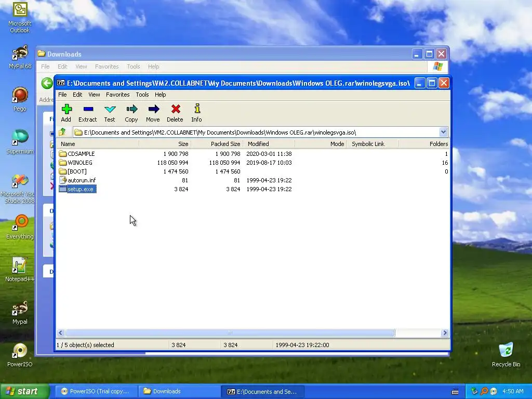Open Favorites menu in Downloads window
Viewport: 532px width, 399px height.
pyautogui.click(x=107, y=66)
